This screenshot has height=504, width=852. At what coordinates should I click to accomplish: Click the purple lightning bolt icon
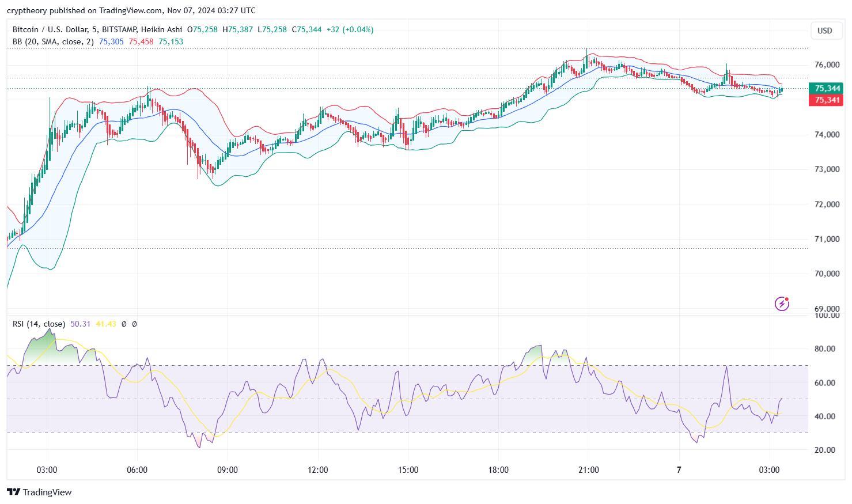[x=782, y=304]
